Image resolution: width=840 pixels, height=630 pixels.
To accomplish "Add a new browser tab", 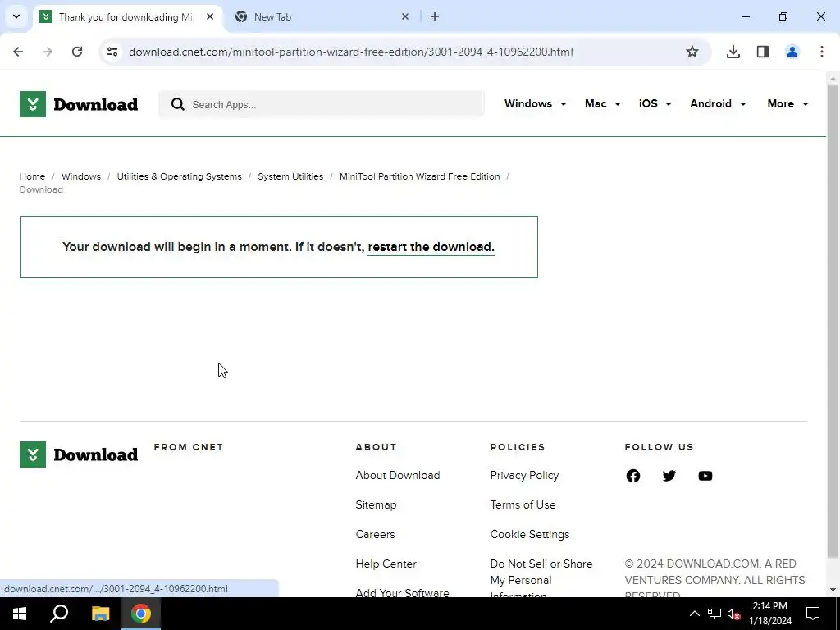I will coord(435,16).
